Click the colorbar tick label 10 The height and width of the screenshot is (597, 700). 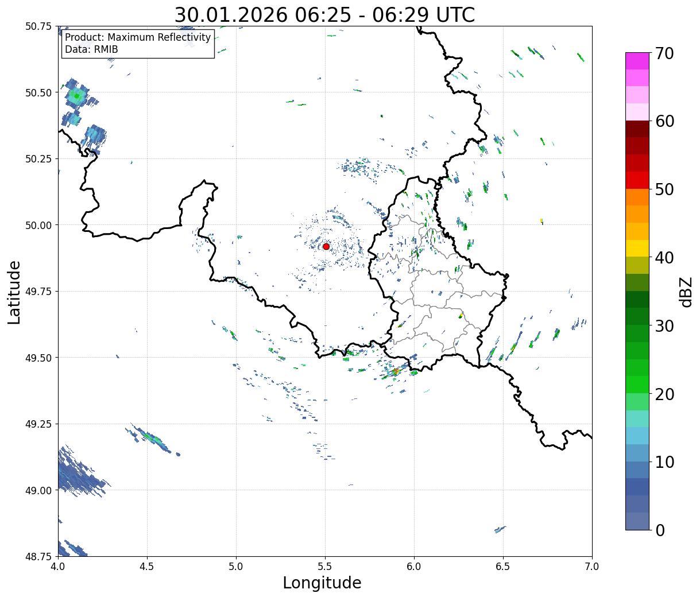[665, 462]
